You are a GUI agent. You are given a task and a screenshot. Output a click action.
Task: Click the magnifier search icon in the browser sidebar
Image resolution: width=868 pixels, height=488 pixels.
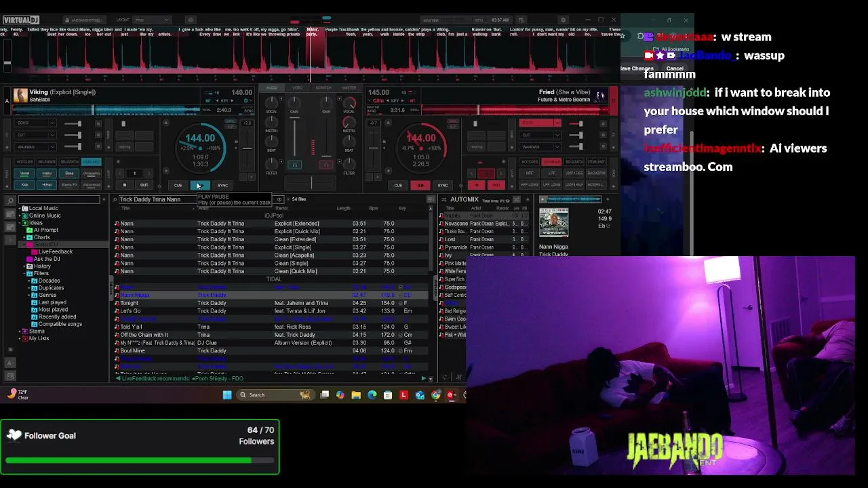(10, 200)
